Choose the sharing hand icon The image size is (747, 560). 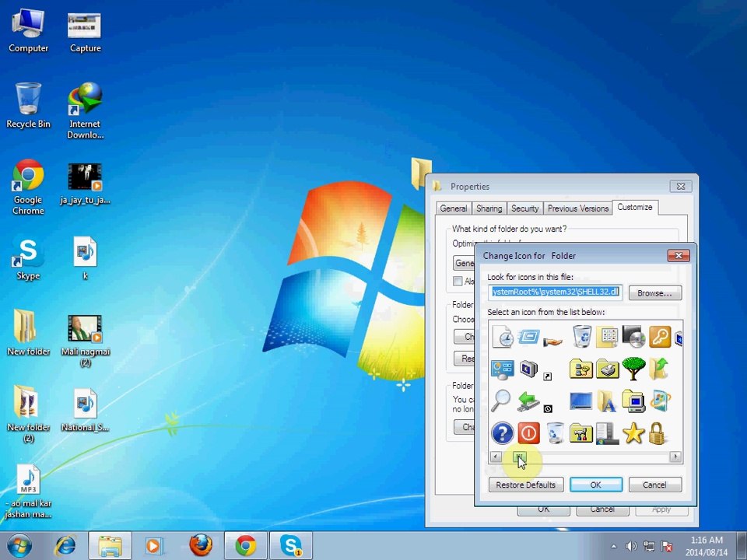pos(553,341)
